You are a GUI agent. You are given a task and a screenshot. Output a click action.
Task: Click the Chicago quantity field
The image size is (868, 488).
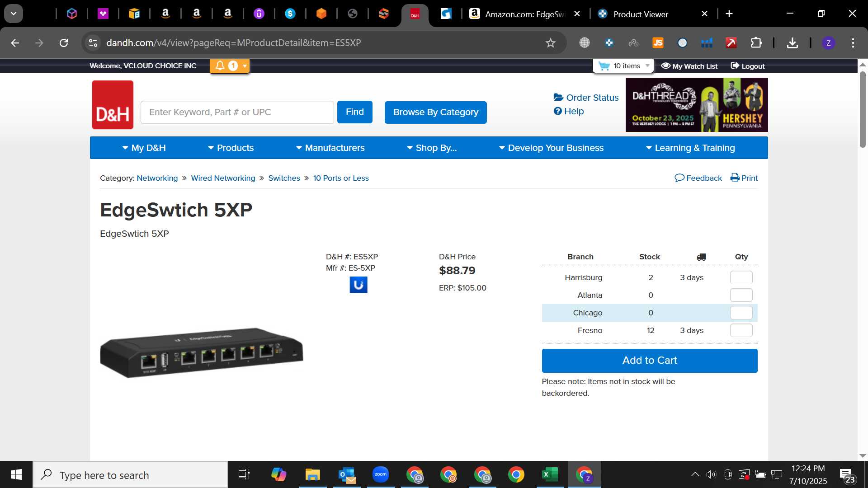[741, 313]
